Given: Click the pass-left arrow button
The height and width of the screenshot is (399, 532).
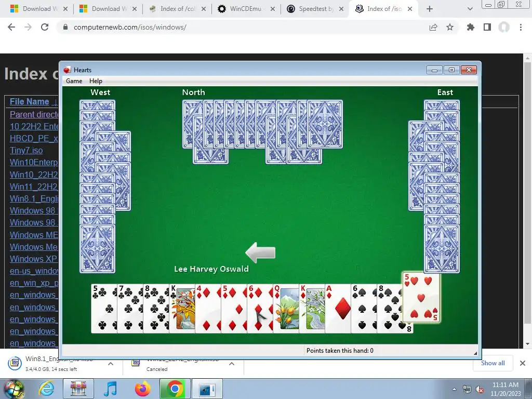Looking at the screenshot, I should click(260, 252).
